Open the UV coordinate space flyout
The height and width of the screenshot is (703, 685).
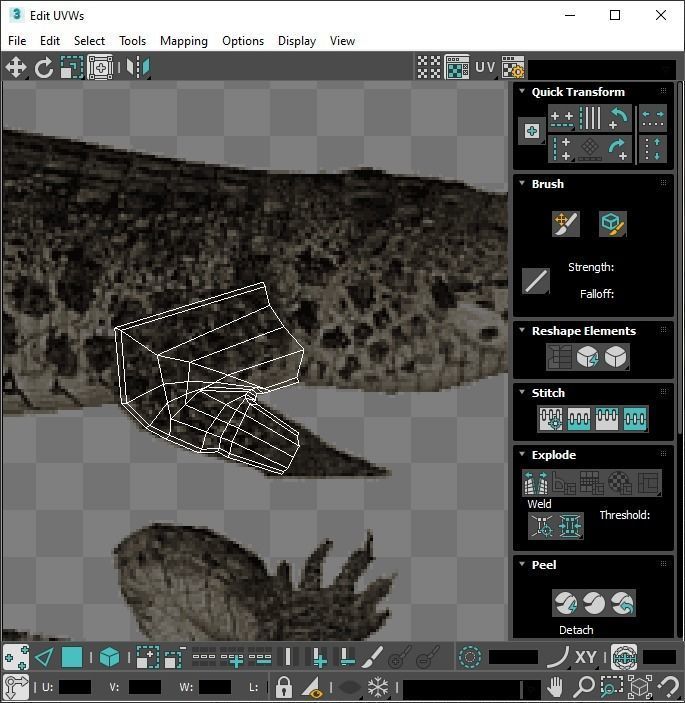click(x=485, y=67)
